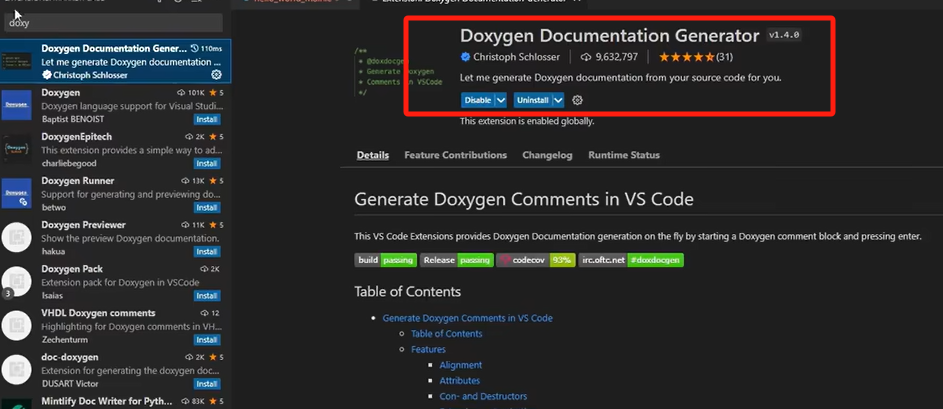Screen dimensions: 943x409
Task: Click the irc.oftc.net #doxdocgen badge
Action: coord(631,260)
